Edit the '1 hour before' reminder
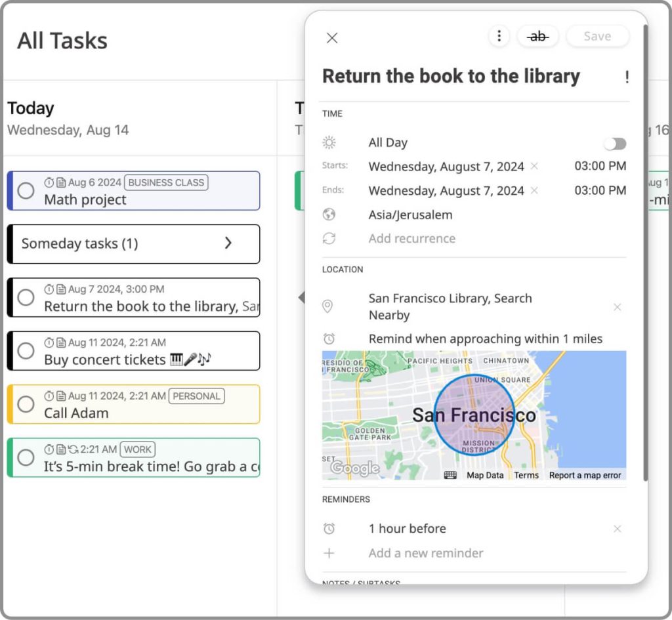The width and height of the screenshot is (672, 620). point(407,529)
